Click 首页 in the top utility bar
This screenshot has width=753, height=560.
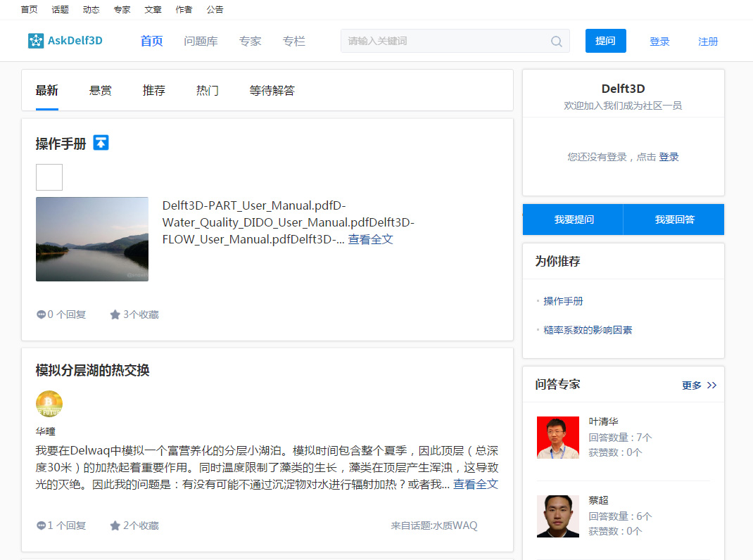(x=30, y=10)
